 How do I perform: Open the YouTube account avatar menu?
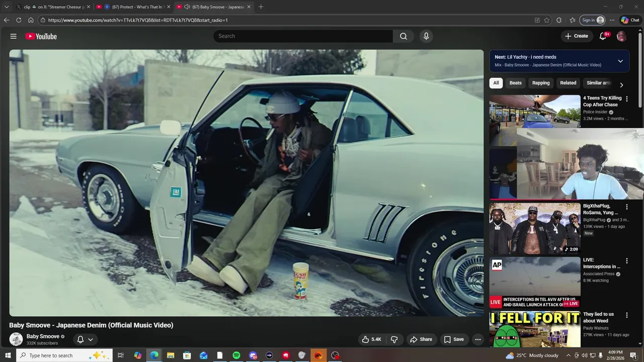[x=621, y=36]
